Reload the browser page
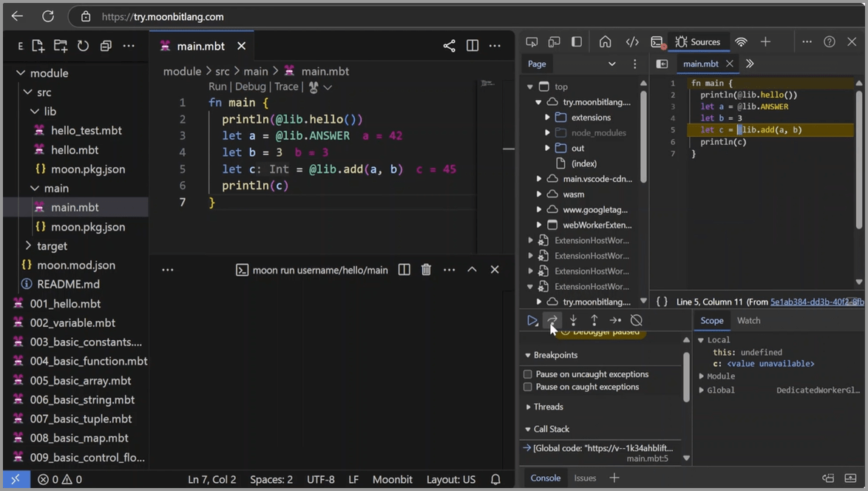Viewport: 868px width, 491px height. (48, 16)
